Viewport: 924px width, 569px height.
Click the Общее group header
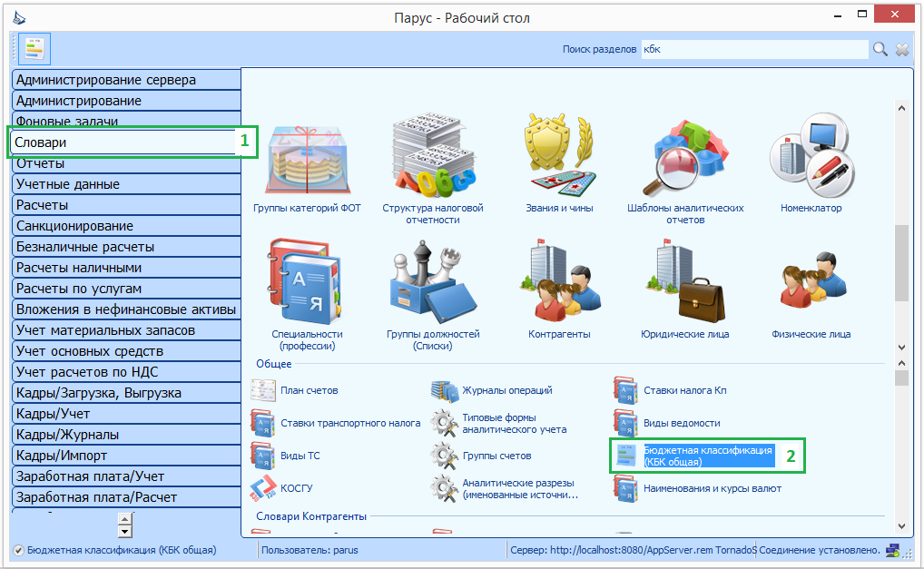274,363
